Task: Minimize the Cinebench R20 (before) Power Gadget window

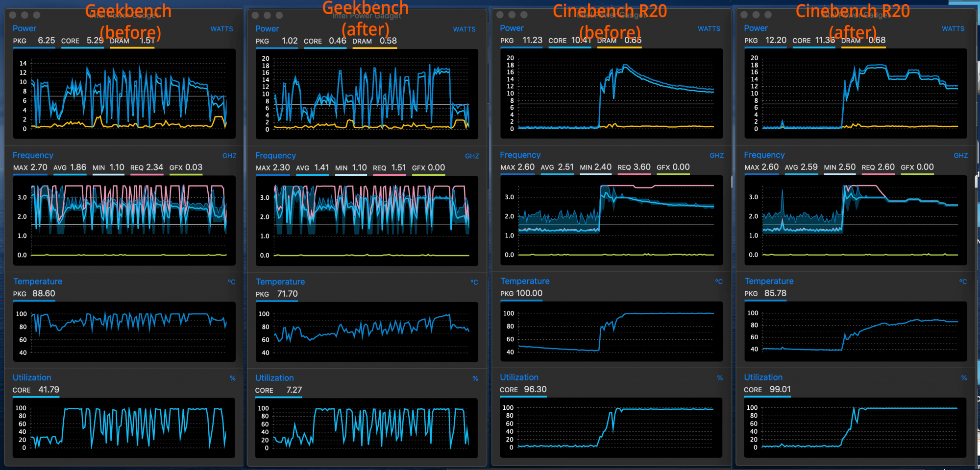Action: pyautogui.click(x=512, y=15)
